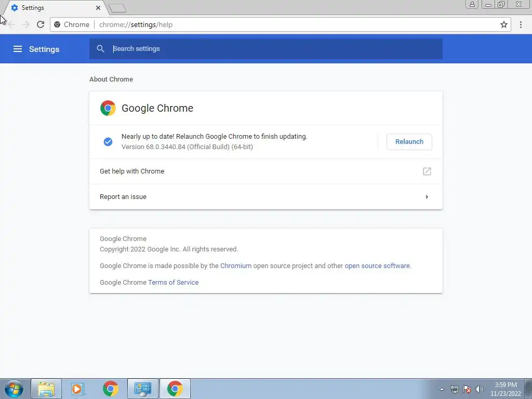532x399 pixels.
Task: Click the blue update checkmark icon
Action: pos(108,142)
